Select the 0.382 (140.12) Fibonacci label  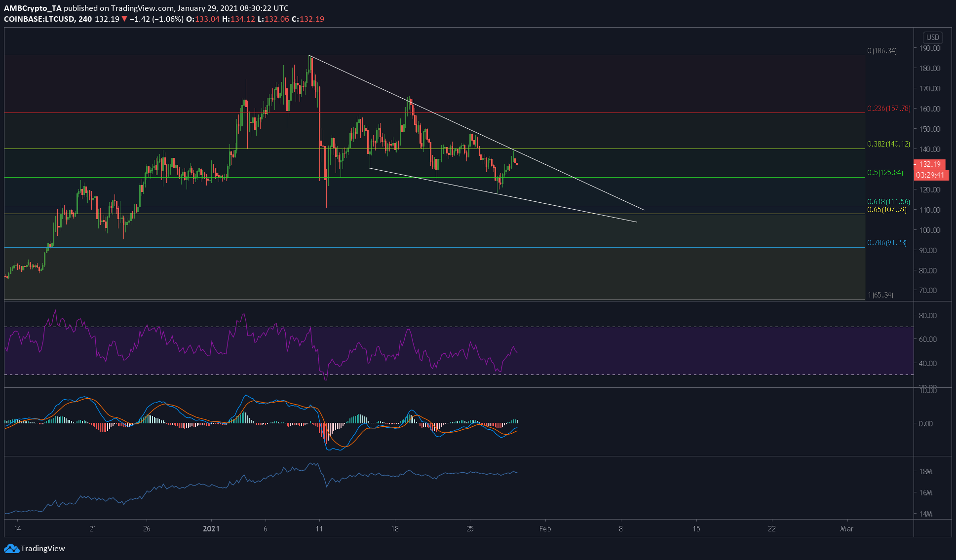click(888, 144)
